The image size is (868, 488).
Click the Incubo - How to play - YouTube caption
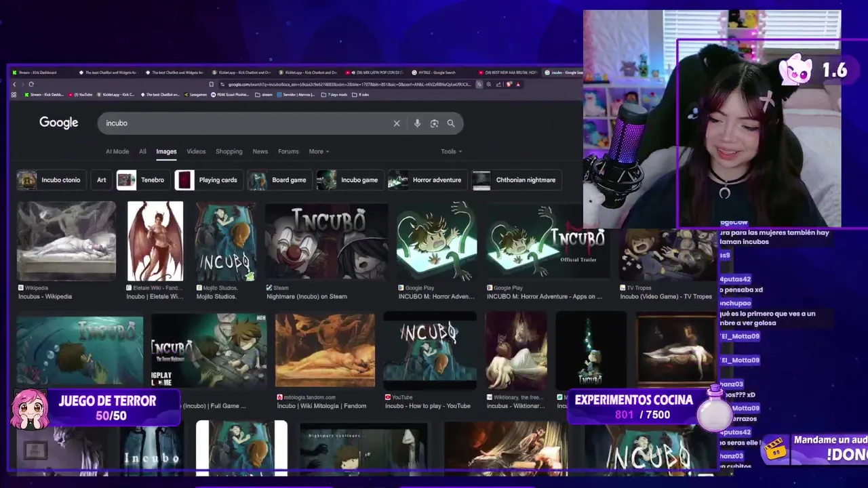[427, 406]
